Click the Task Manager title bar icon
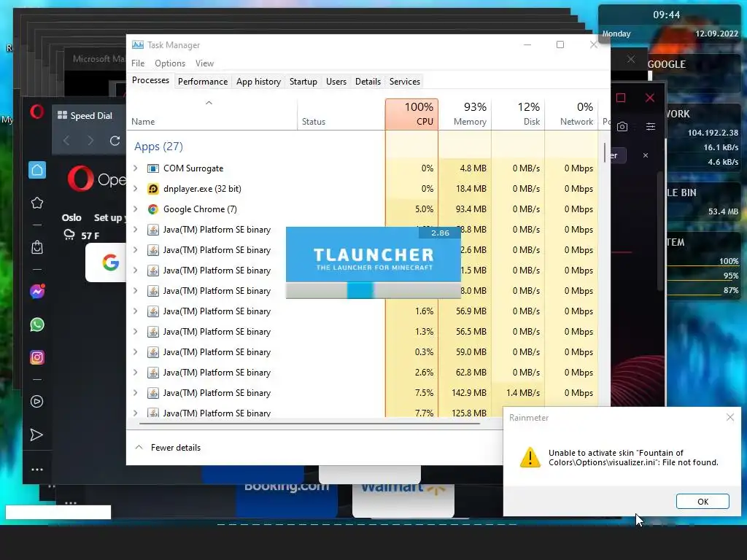Image resolution: width=747 pixels, height=560 pixels. (x=138, y=44)
